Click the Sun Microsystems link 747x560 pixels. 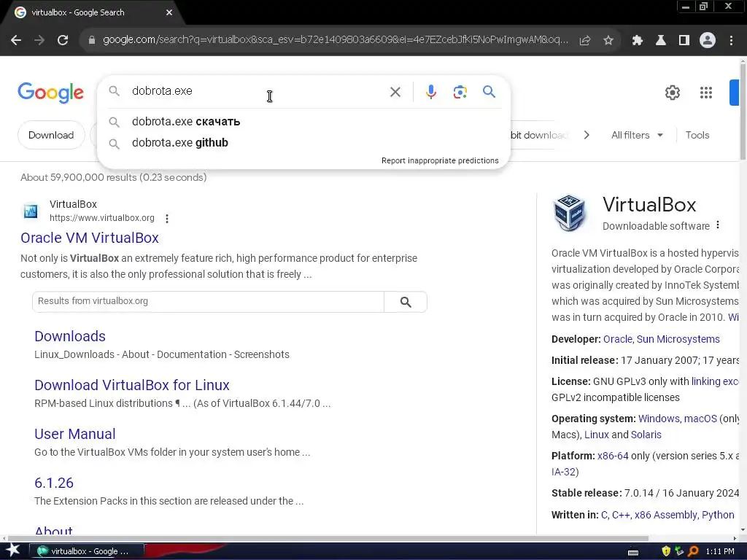[x=678, y=339]
